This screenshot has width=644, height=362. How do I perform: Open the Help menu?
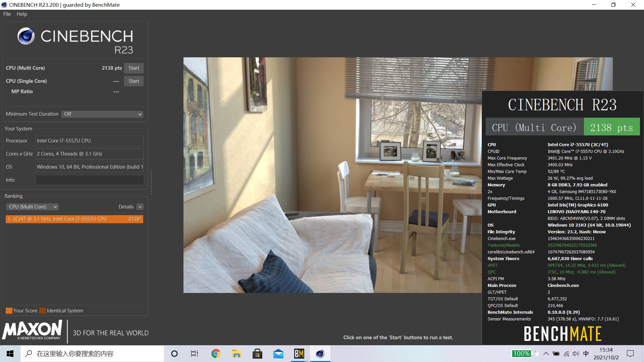(22, 14)
